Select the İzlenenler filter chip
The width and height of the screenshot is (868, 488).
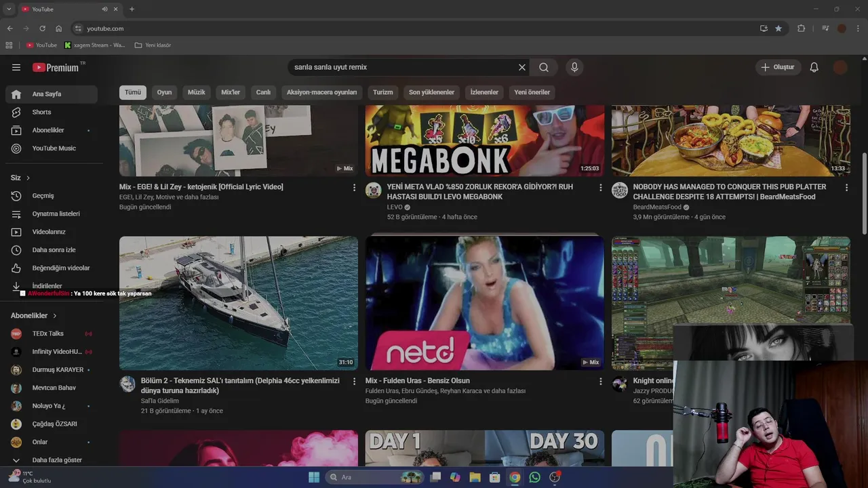[x=484, y=92]
